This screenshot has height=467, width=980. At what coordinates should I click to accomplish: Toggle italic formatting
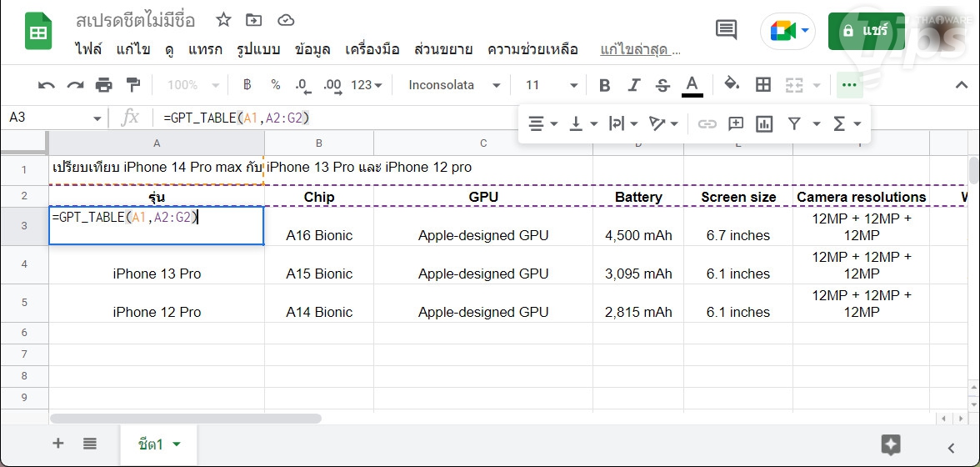(633, 86)
